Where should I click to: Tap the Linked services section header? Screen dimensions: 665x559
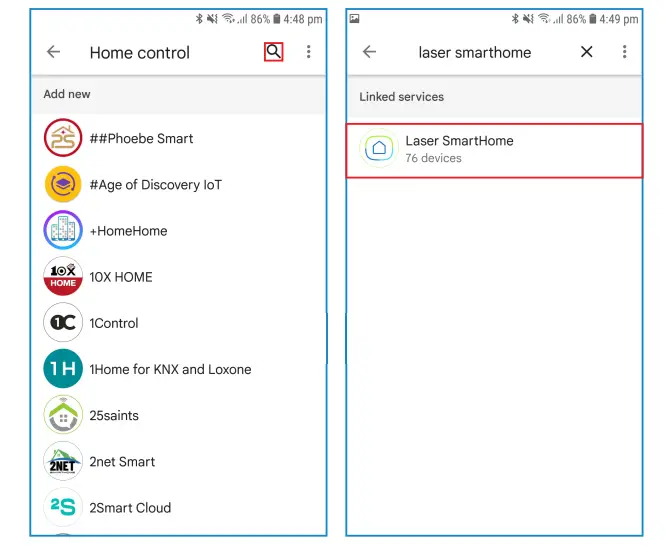point(401,97)
